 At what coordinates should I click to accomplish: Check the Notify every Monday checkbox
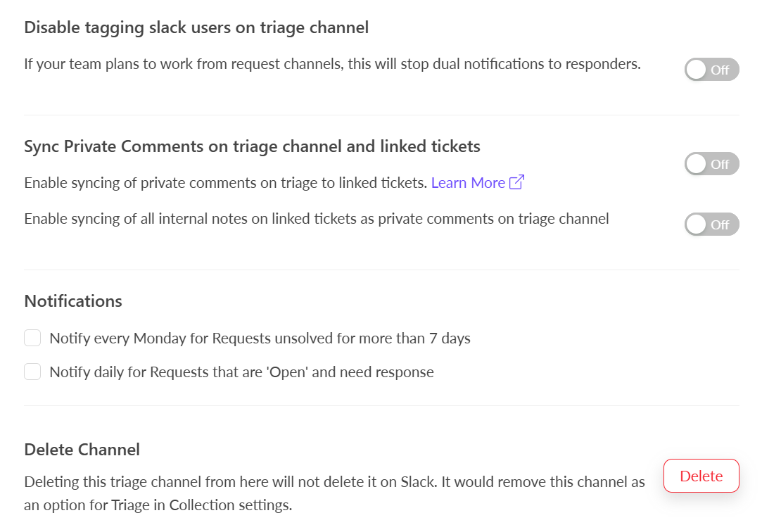32,338
